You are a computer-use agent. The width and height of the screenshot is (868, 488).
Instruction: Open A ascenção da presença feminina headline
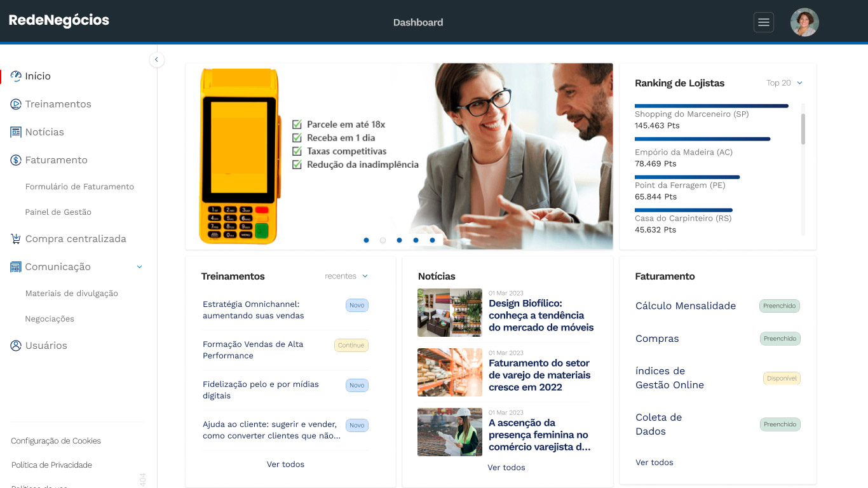(539, 435)
